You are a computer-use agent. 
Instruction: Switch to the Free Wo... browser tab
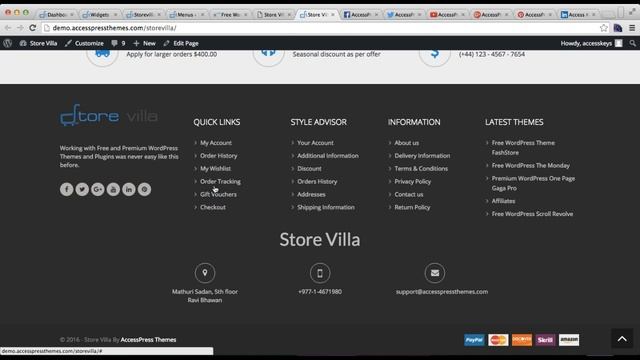[231, 14]
